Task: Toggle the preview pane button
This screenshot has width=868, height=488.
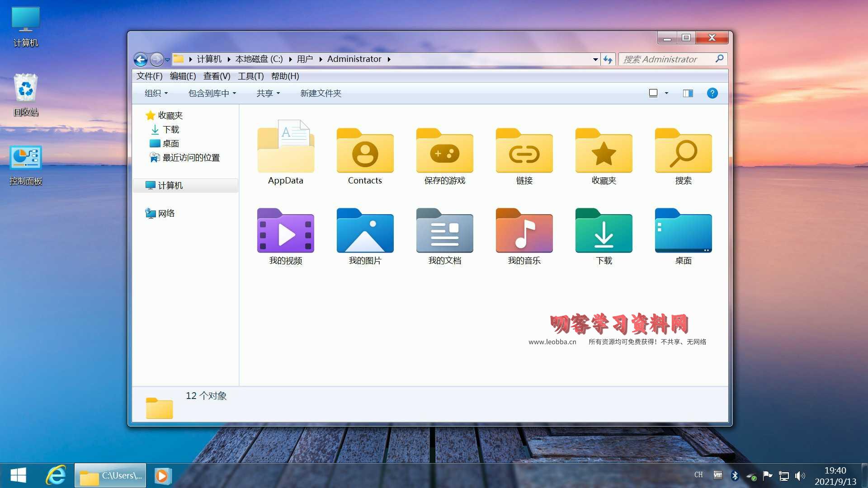Action: tap(688, 93)
